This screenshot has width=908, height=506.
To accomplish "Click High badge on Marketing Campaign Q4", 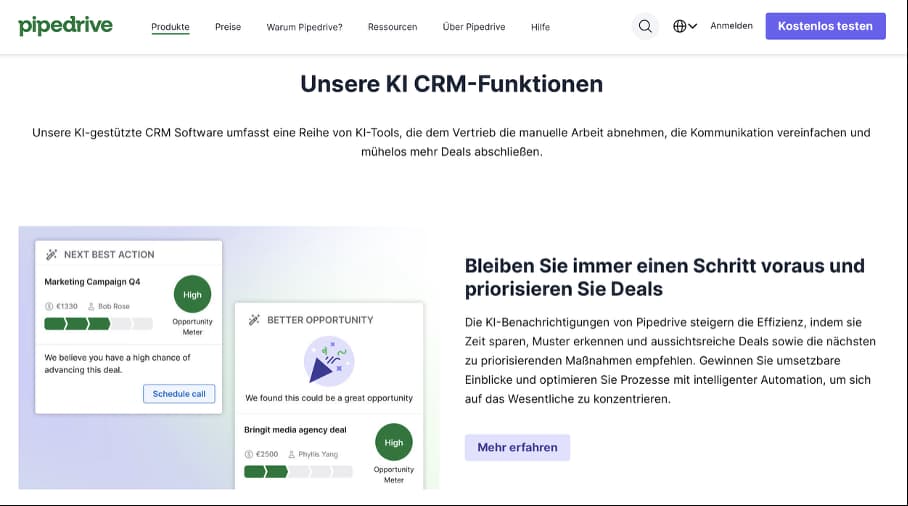I will (x=192, y=294).
